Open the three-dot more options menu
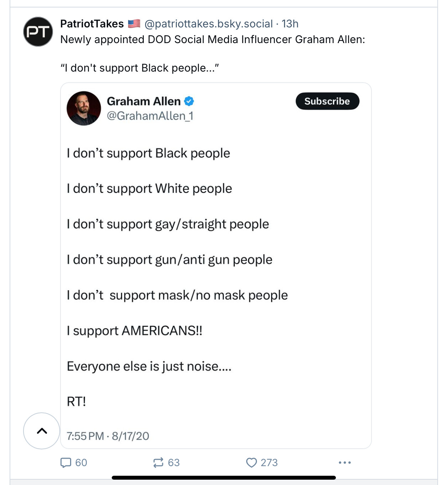This screenshot has height=485, width=448. pos(345,463)
